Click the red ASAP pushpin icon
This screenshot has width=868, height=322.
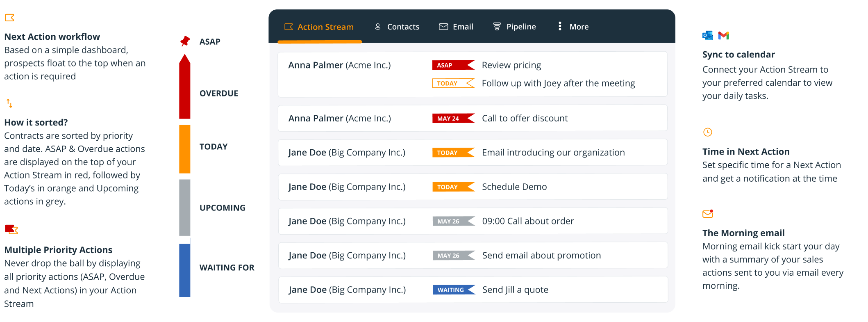pos(185,41)
